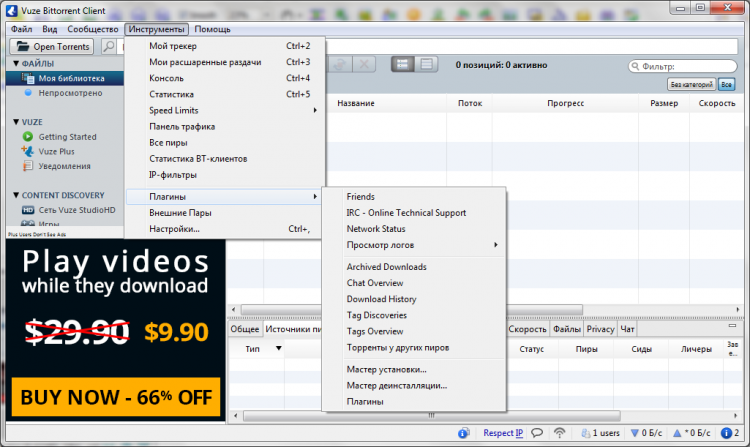Switch to the Чат tab
The width and height of the screenshot is (750, 447).
coord(627,329)
